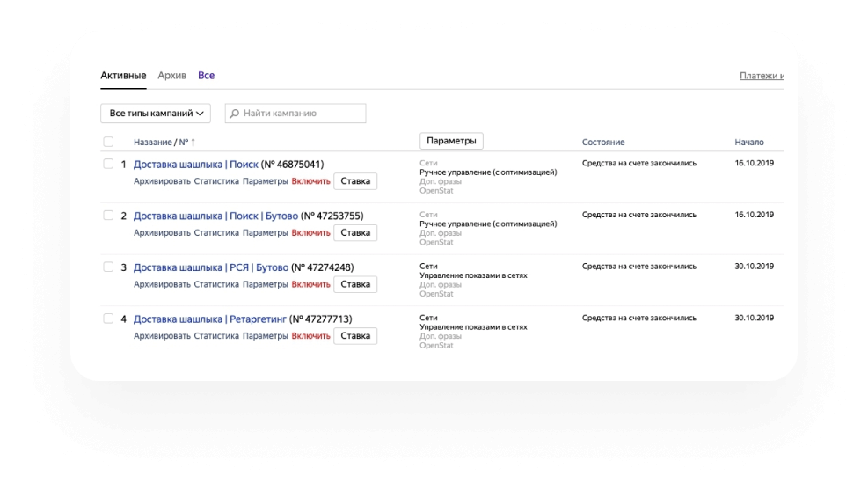Switch to the Все tab
The height and width of the screenshot is (491, 868).
coord(206,76)
